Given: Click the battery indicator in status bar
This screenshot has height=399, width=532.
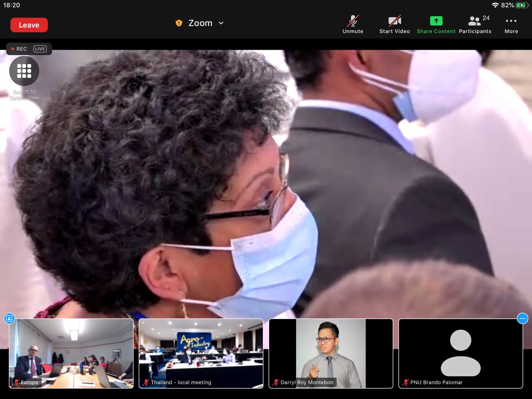Looking at the screenshot, I should pyautogui.click(x=522, y=5).
